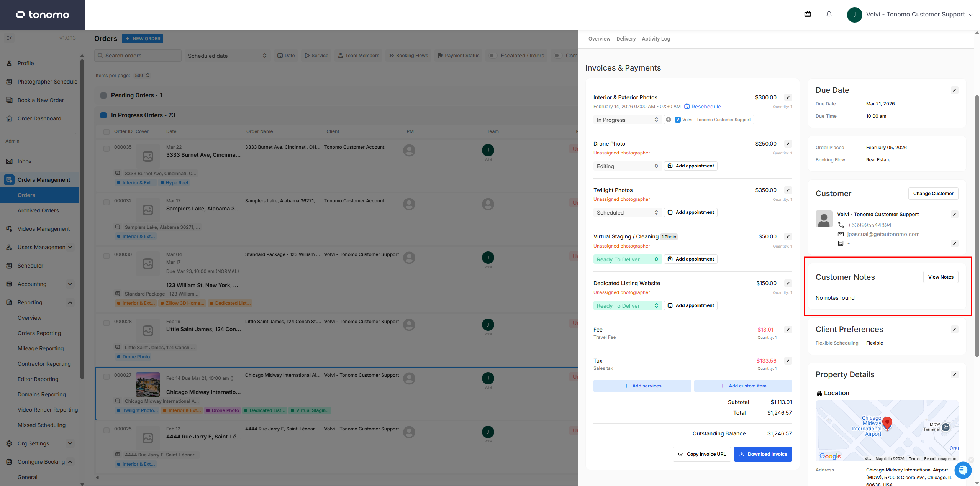Edit the Interior & Exterior Photos line item
The height and width of the screenshot is (486, 980).
click(x=788, y=97)
